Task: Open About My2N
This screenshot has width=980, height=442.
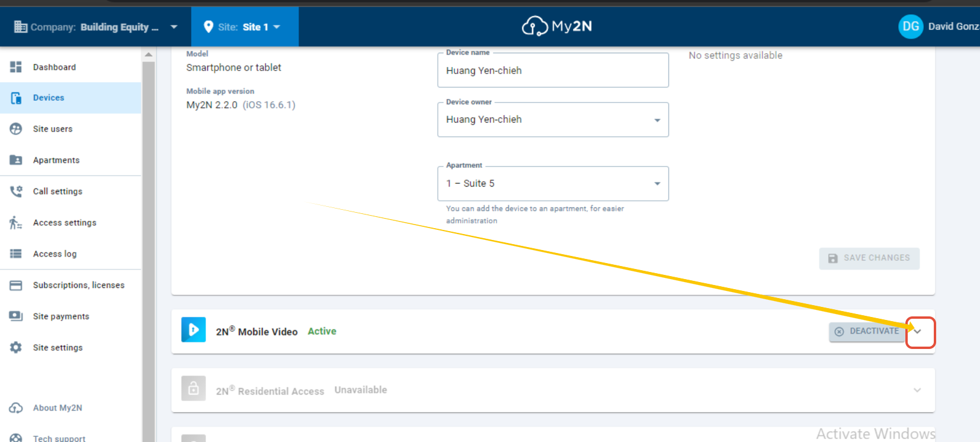Action: pos(71,408)
